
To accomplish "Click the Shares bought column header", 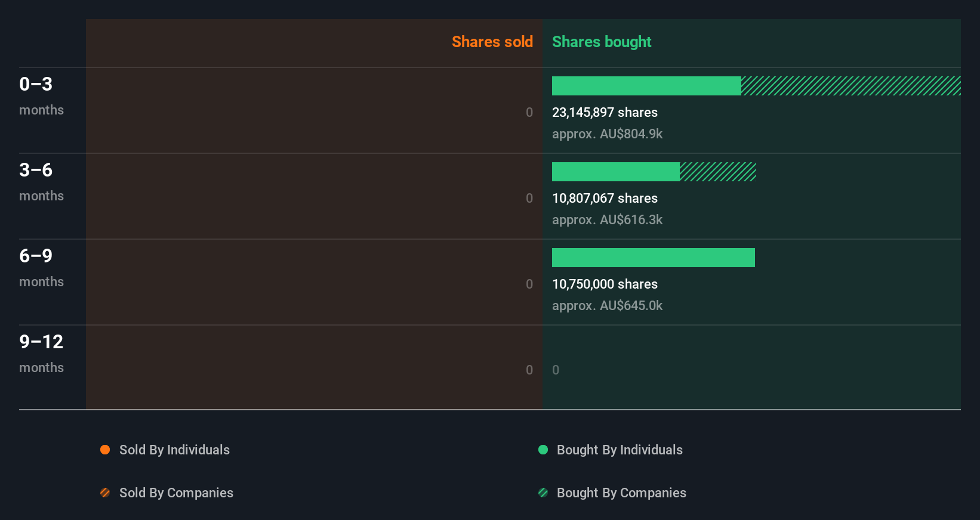I will tap(602, 42).
